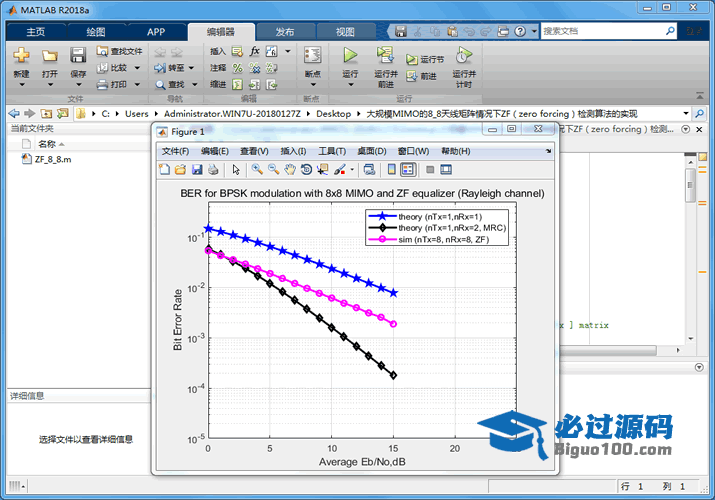Toggle Zoom In tool in Figure toolbar
The image size is (715, 500).
coord(257,170)
